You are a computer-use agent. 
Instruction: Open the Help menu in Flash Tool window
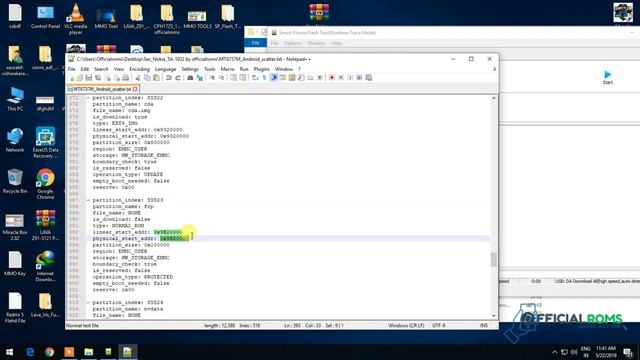click(x=336, y=43)
